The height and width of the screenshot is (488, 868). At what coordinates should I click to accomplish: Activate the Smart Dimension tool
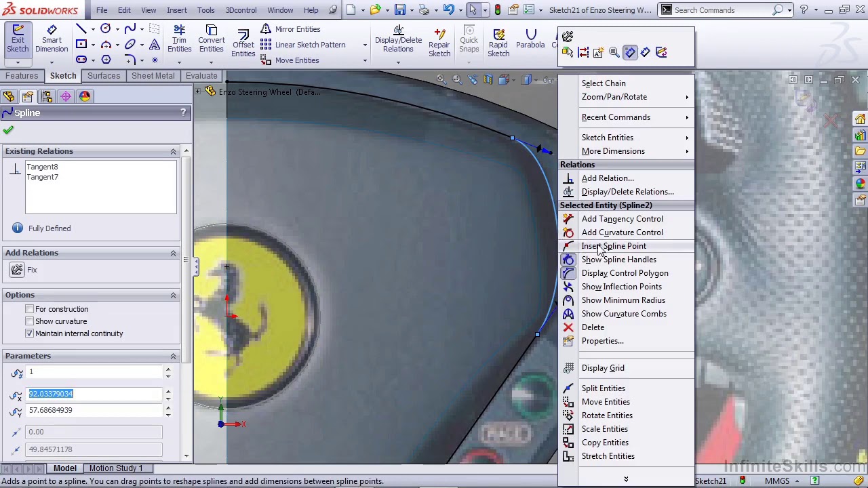(52, 40)
